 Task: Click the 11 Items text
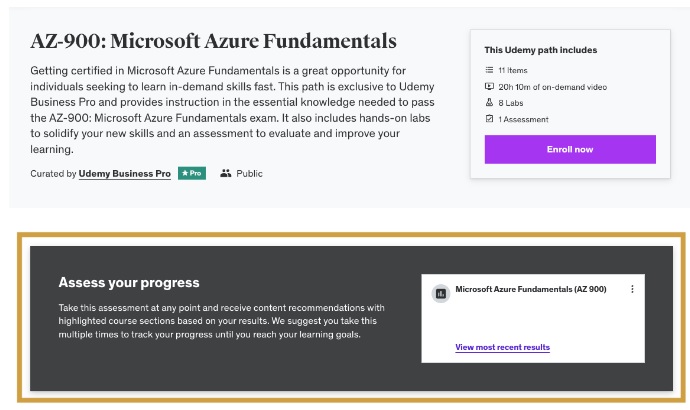[513, 71]
